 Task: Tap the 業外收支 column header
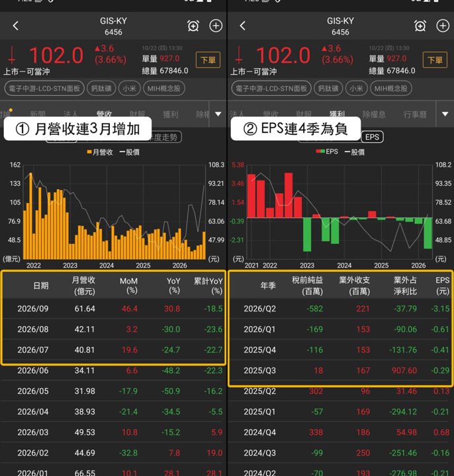pos(355,286)
